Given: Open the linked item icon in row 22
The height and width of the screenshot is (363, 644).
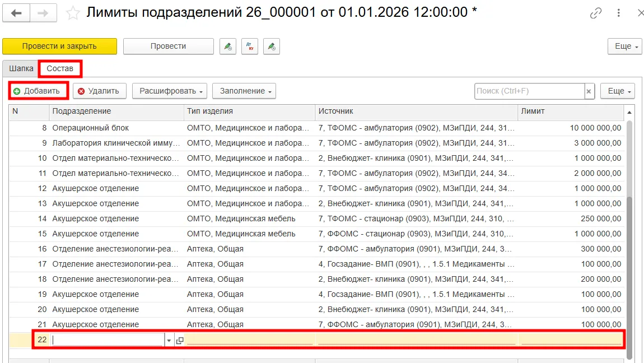Looking at the screenshot, I should pyautogui.click(x=180, y=341).
